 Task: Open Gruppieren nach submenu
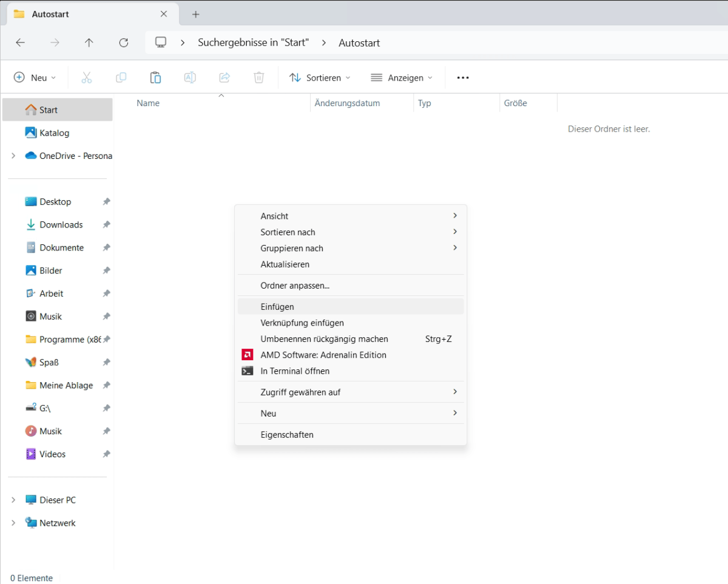(351, 248)
